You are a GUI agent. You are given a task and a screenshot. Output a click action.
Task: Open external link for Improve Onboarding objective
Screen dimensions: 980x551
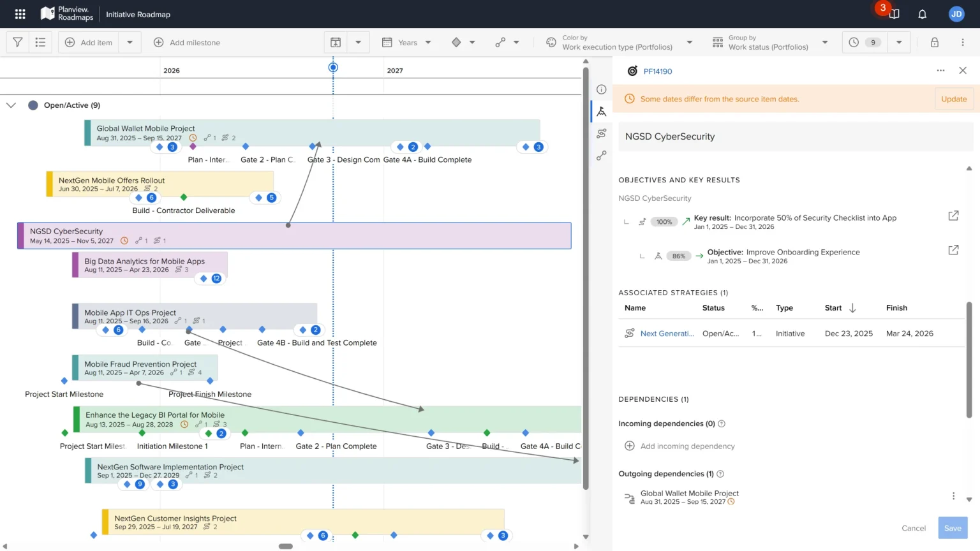pyautogui.click(x=953, y=250)
